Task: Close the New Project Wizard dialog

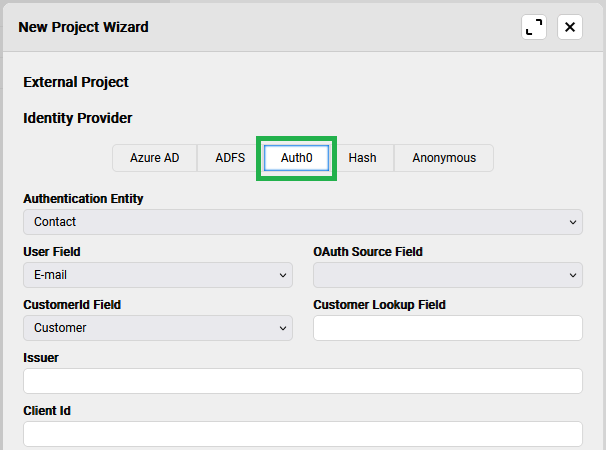Action: 570,27
